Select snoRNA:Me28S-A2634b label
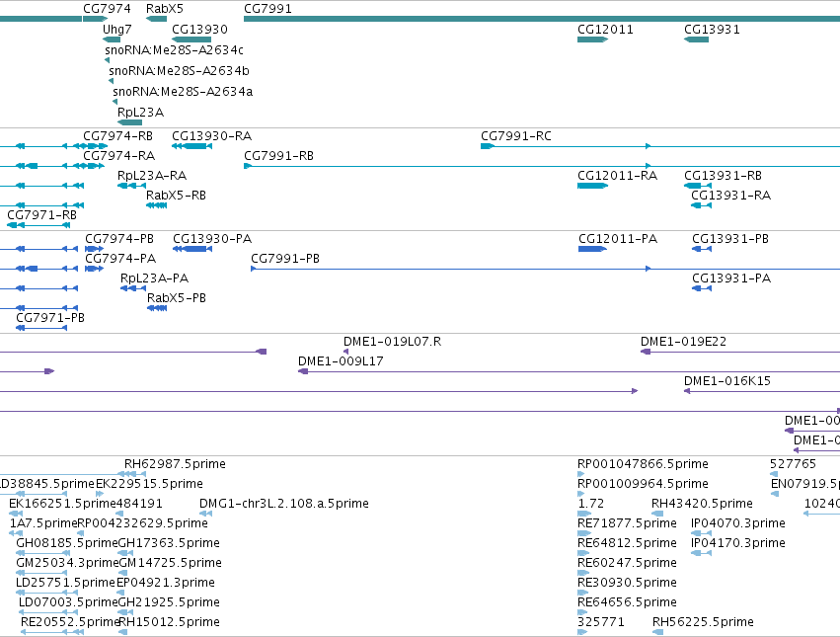The width and height of the screenshot is (840, 637). tap(179, 71)
